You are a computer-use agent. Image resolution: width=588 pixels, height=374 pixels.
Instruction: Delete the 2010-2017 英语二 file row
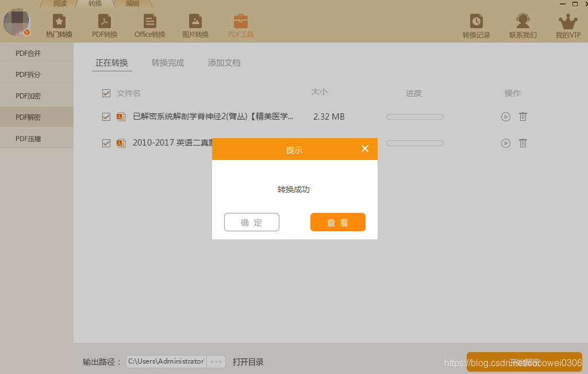[522, 143]
